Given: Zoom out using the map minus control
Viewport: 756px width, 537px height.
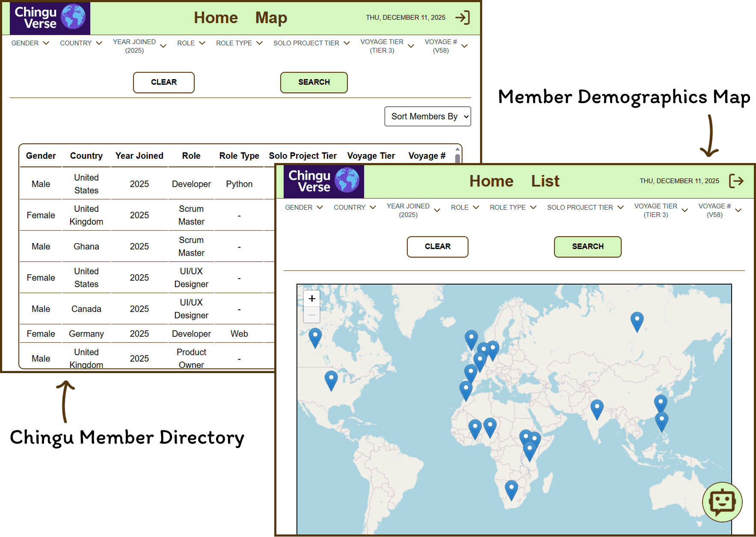Looking at the screenshot, I should click(x=311, y=314).
